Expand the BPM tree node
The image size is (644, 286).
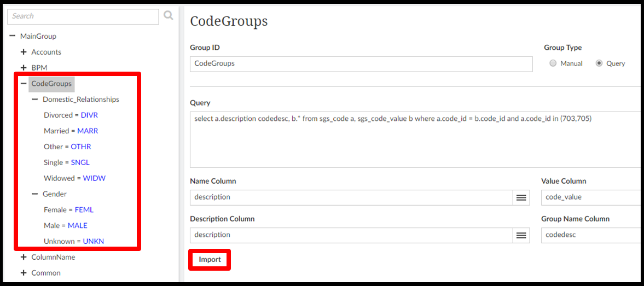(x=24, y=68)
